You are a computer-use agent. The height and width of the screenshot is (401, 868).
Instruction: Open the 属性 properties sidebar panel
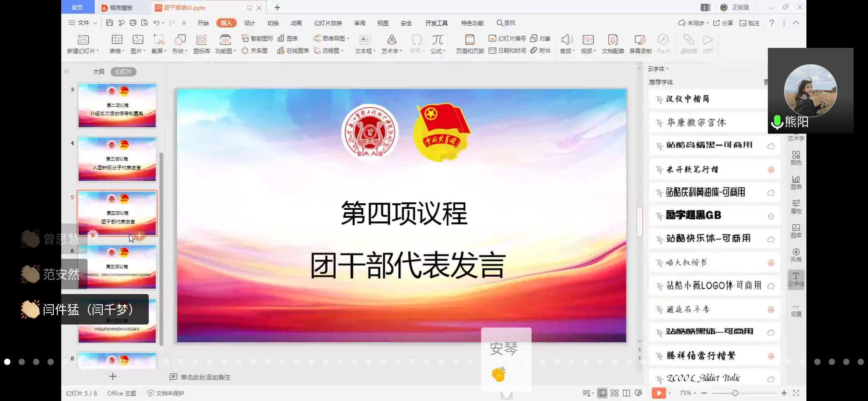pyautogui.click(x=796, y=206)
